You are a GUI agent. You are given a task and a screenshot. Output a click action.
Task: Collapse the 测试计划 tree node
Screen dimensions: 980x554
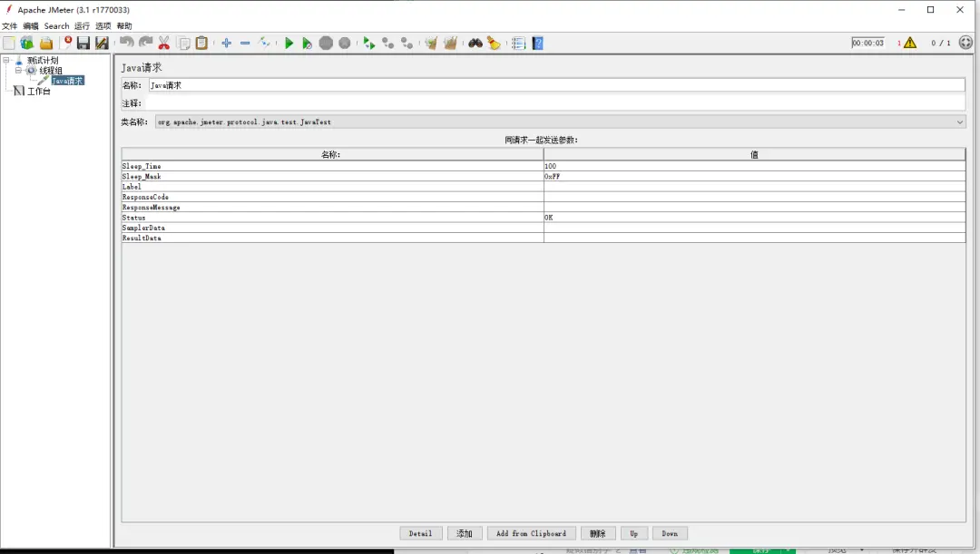(x=6, y=61)
